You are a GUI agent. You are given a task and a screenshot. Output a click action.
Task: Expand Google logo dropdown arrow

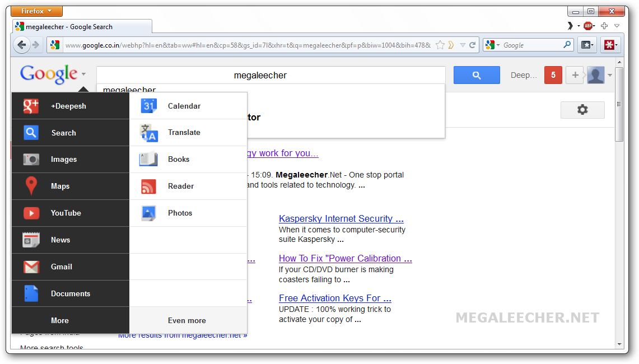click(83, 74)
